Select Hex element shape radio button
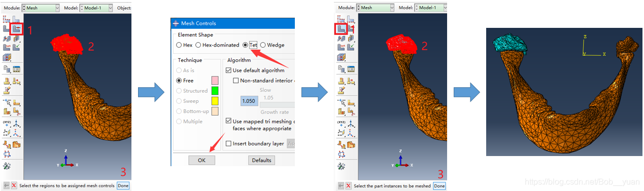Viewport: 644px width, 191px height. [x=179, y=45]
